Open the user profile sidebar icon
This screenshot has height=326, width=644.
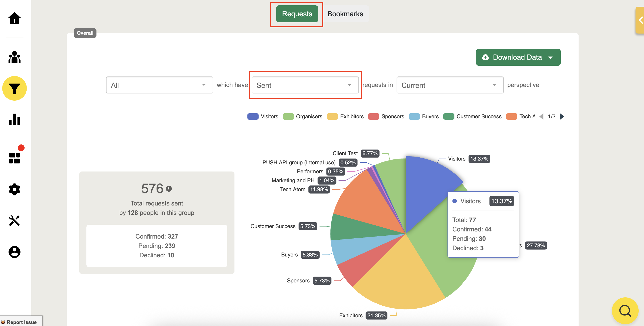coord(14,252)
